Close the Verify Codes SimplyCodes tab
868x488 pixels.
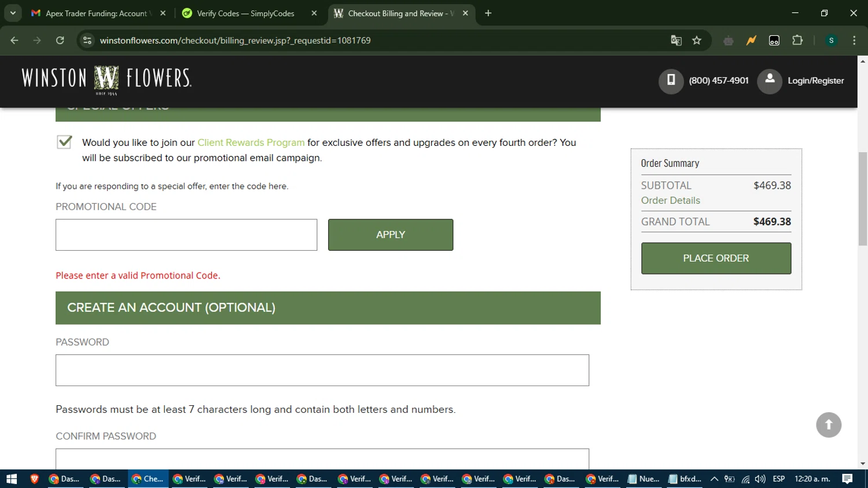(x=314, y=13)
